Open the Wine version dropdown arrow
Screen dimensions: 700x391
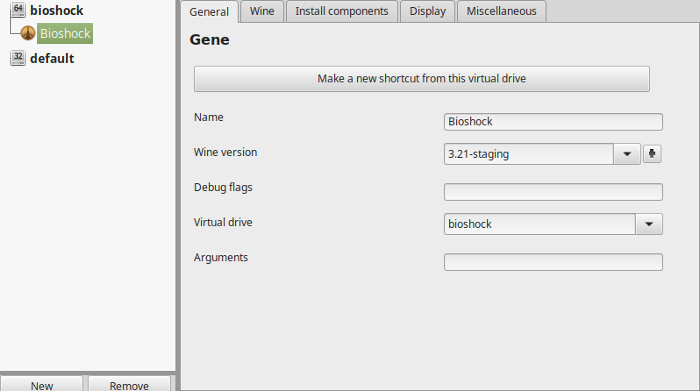[x=627, y=154]
